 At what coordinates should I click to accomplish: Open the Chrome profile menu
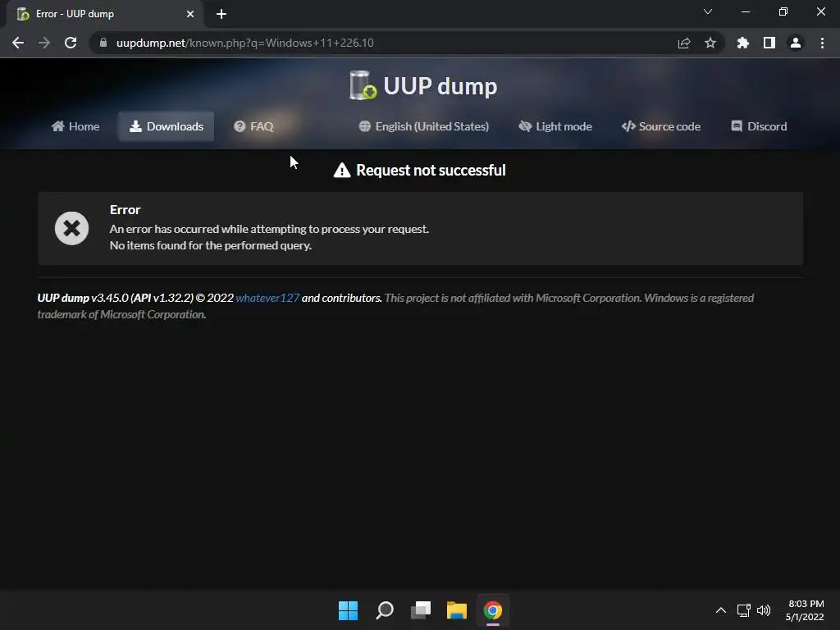[796, 43]
